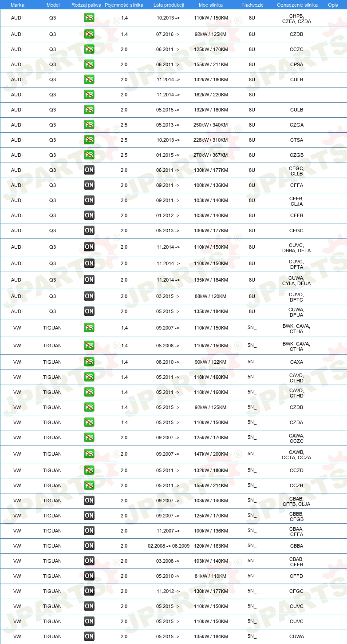The width and height of the screenshot is (347, 644).
Task: Select the 81kW / 110KM cell
Action: [211, 576]
